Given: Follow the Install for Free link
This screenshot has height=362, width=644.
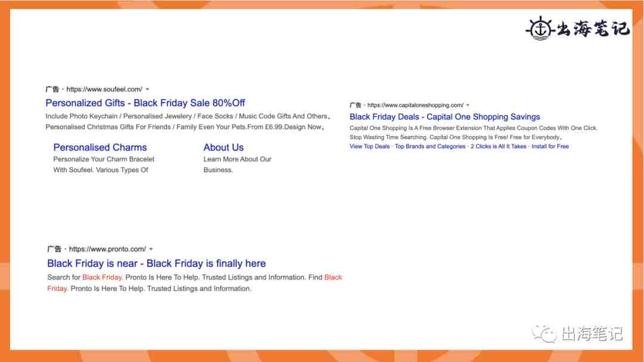Looking at the screenshot, I should (x=550, y=146).
